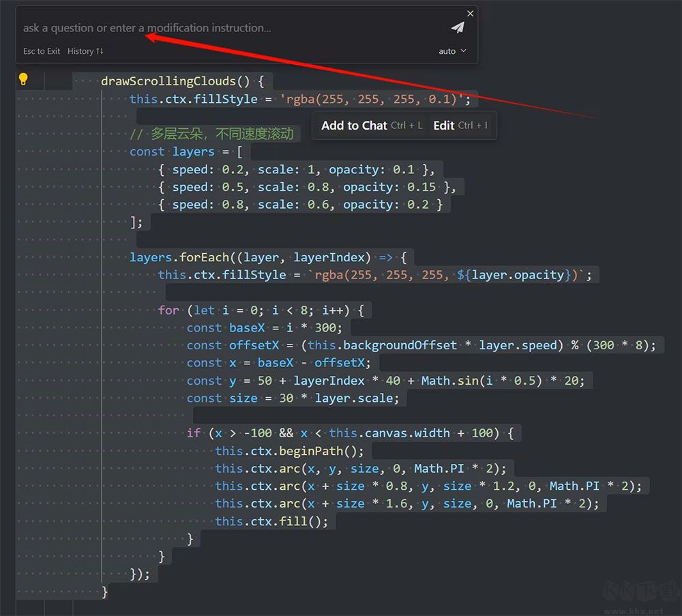This screenshot has height=616, width=682.
Task: Open the auto model dropdown
Action: (x=451, y=51)
